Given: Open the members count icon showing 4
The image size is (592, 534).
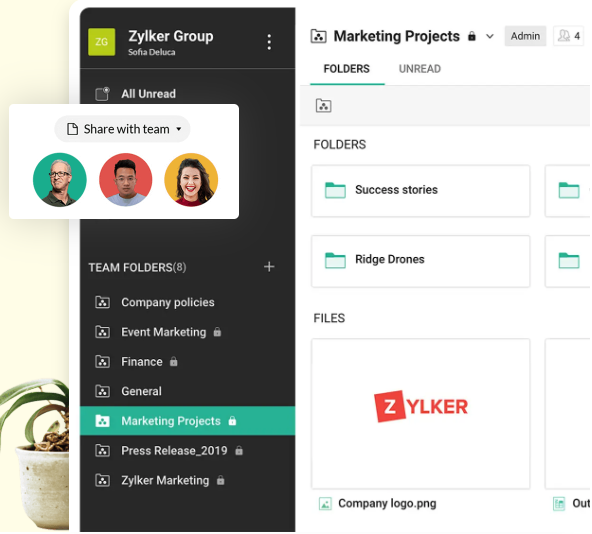Looking at the screenshot, I should tap(569, 36).
